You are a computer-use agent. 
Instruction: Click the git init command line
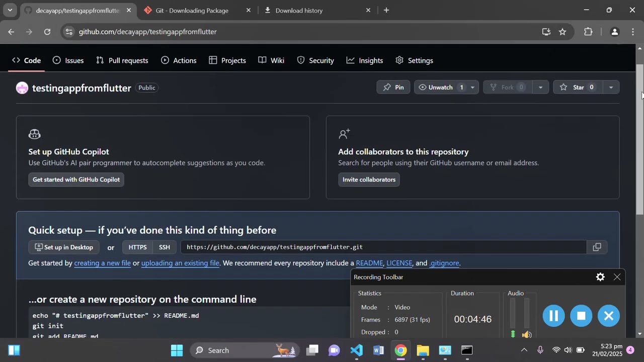[x=48, y=326]
